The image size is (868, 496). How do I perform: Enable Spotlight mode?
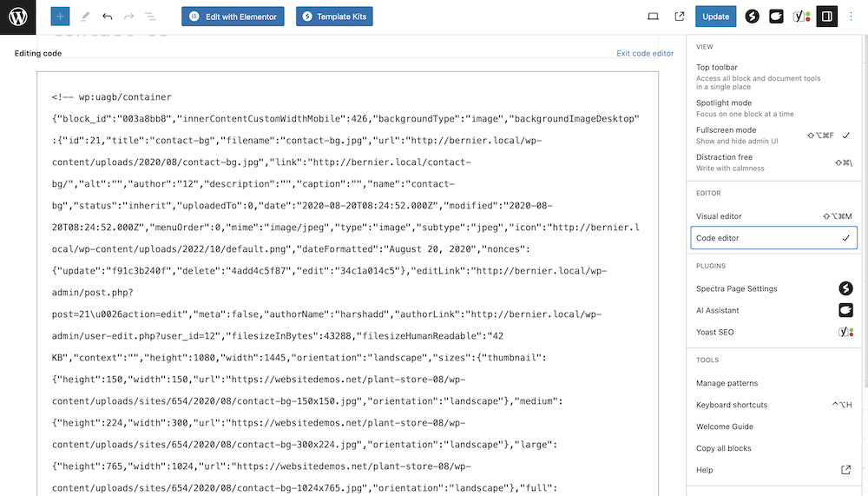[x=774, y=108]
